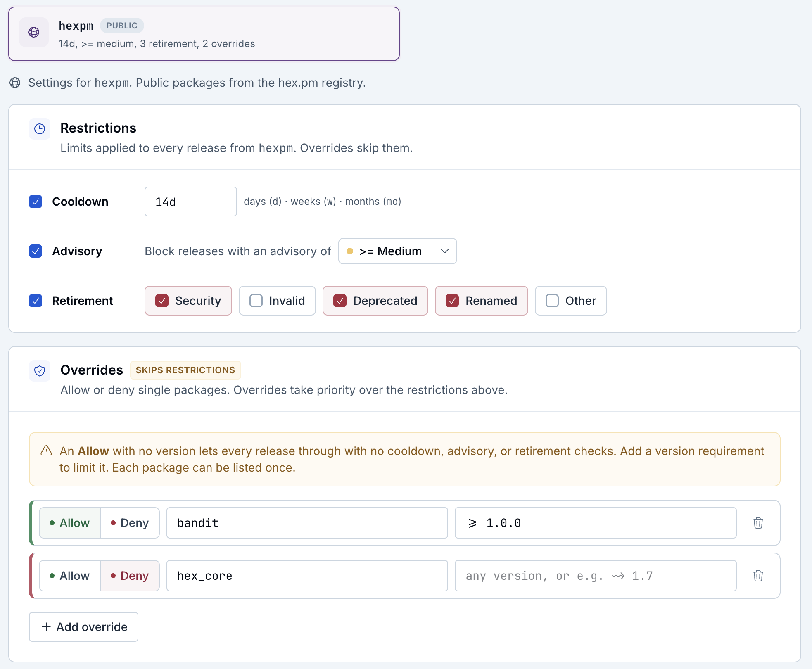Click the empty any version field
Image resolution: width=812 pixels, height=669 pixels.
596,576
